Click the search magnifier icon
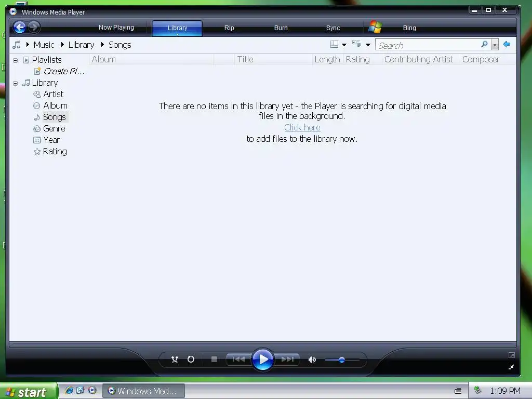The height and width of the screenshot is (399, 532). point(484,45)
